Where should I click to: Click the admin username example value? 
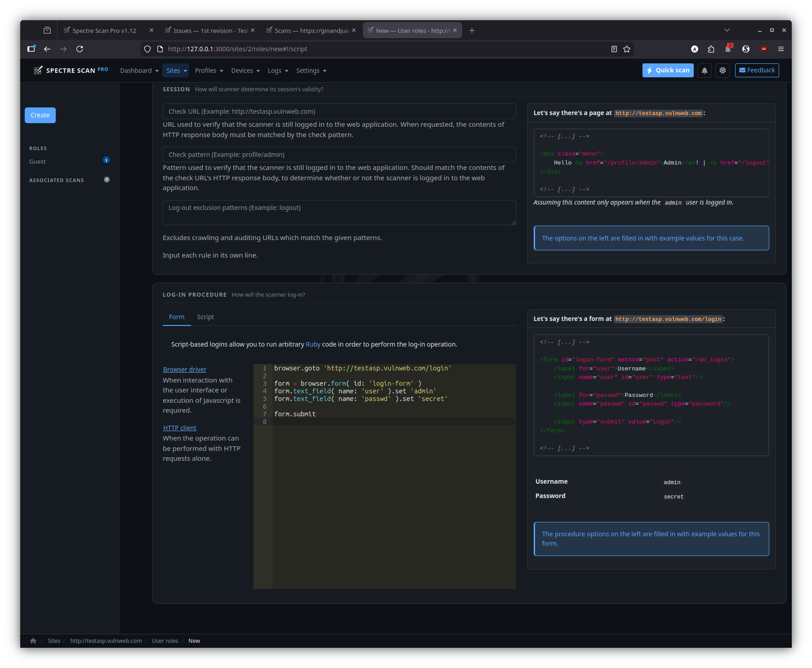672,482
